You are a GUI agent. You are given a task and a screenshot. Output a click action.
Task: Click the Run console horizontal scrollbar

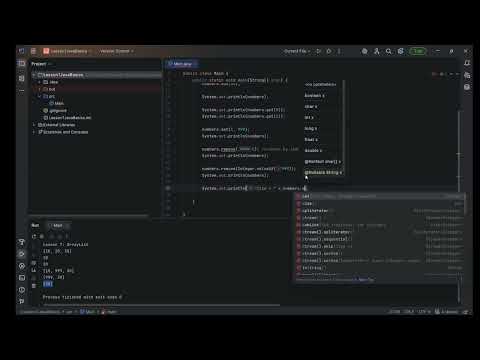click(x=161, y=305)
